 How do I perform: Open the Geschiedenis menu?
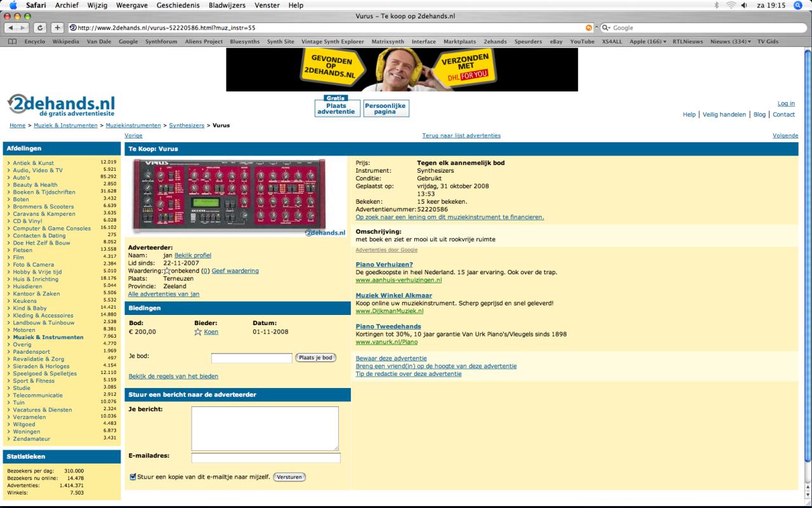coord(178,5)
